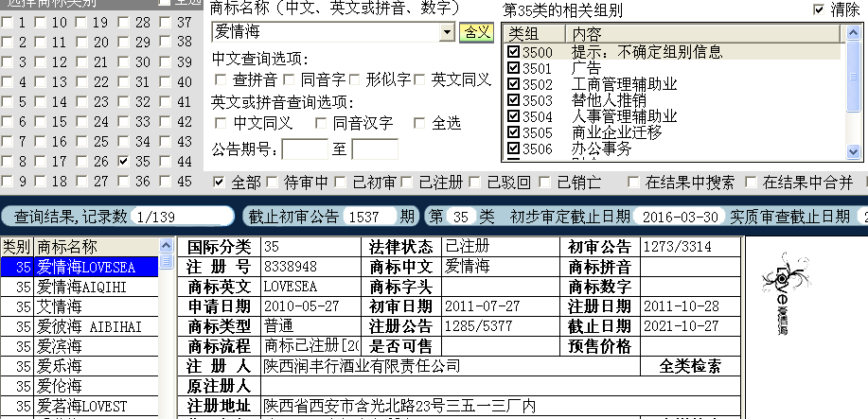
Task: Filter by 已销亡 status
Action: coord(544,182)
